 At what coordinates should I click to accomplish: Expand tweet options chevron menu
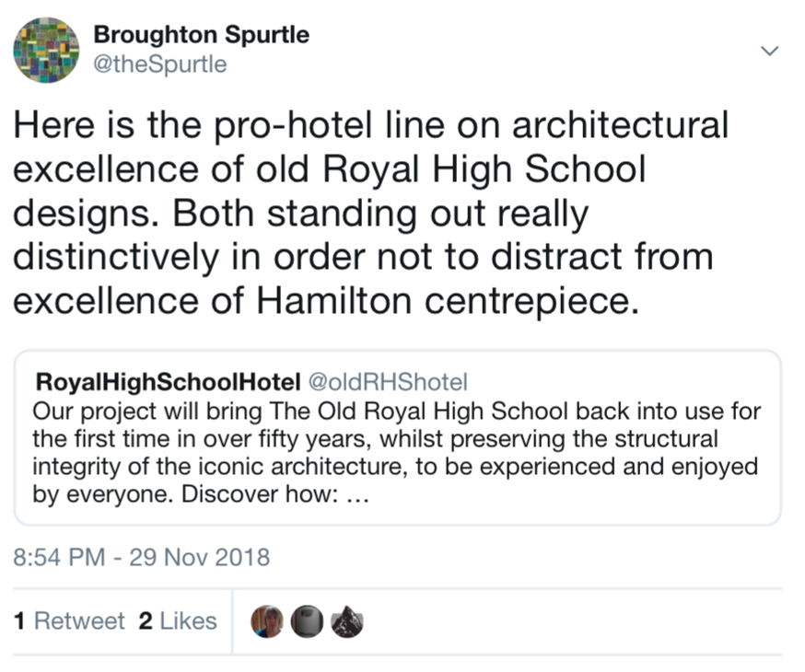(x=770, y=51)
